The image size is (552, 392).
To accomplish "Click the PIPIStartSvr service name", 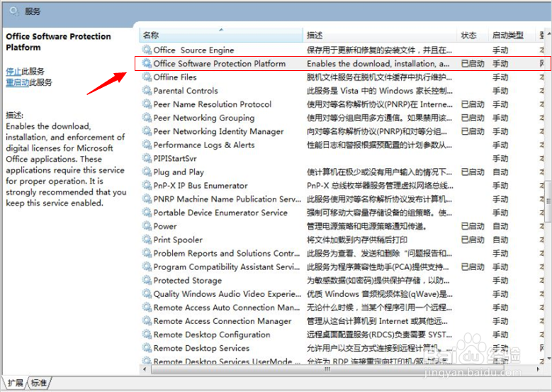I will (175, 159).
